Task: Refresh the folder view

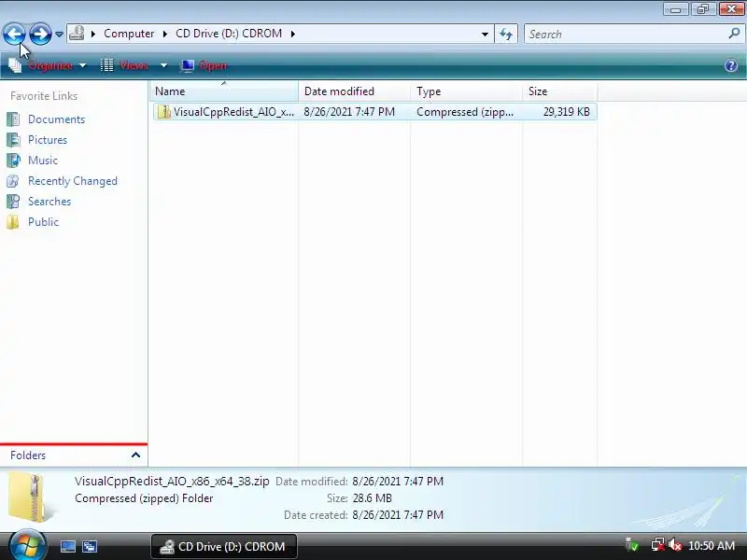Action: 506,34
